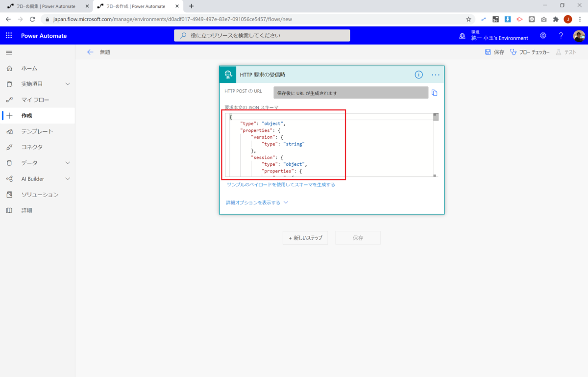Click the Templates icon in sidebar
588x377 pixels.
[x=9, y=131]
